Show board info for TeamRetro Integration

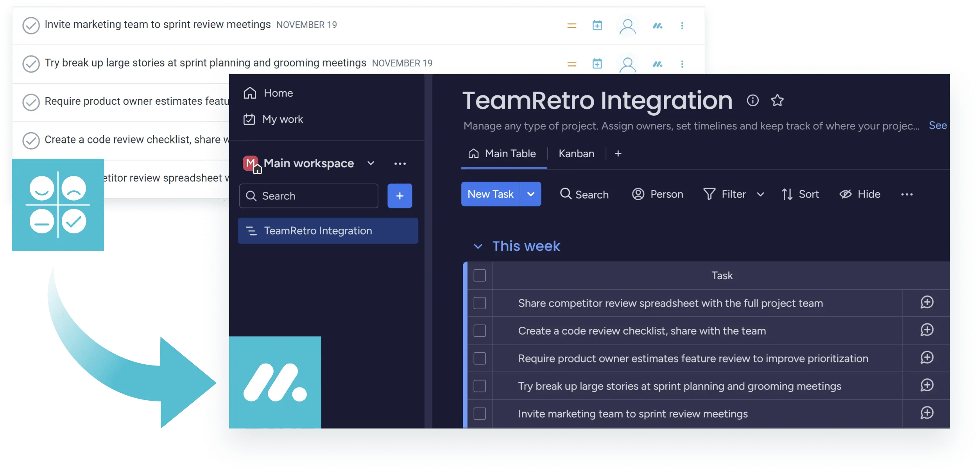(x=752, y=100)
